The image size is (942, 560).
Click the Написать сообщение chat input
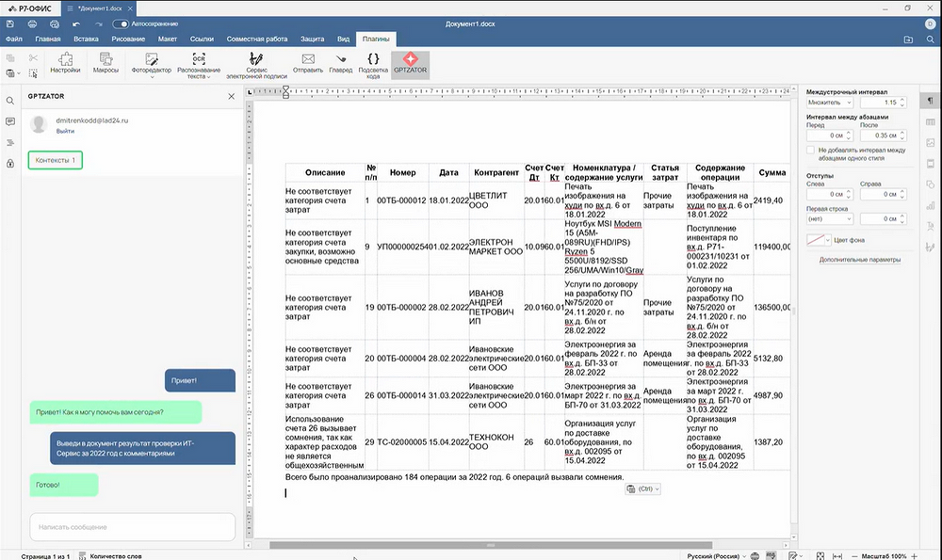tap(132, 527)
